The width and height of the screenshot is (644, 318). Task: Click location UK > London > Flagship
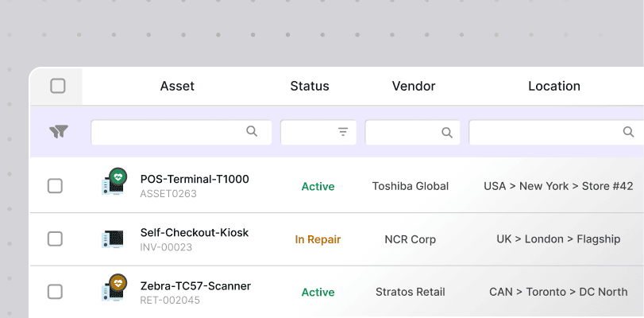pos(558,239)
